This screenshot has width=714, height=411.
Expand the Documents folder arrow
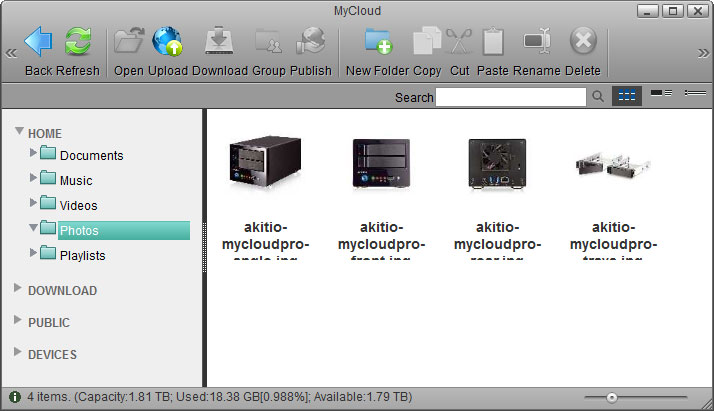point(34,153)
